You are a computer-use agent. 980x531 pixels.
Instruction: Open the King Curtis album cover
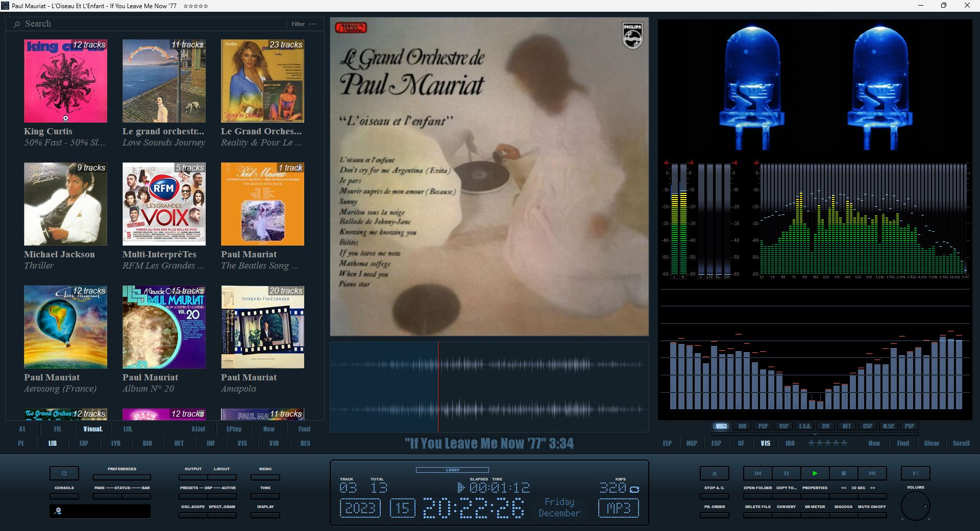point(65,81)
